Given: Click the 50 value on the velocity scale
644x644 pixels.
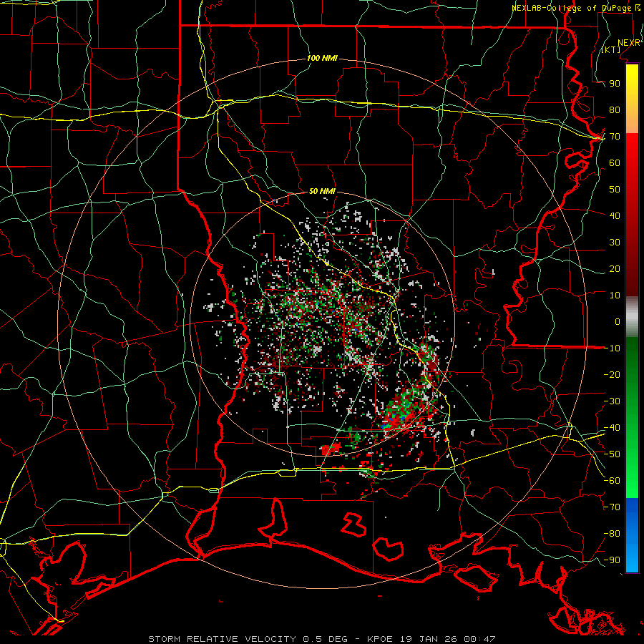Looking at the screenshot, I should 615,190.
